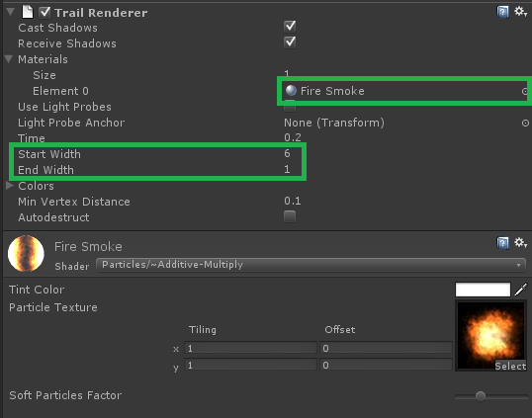The height and width of the screenshot is (418, 532).
Task: Open Fire Smoke material help icon
Action: click(502, 243)
